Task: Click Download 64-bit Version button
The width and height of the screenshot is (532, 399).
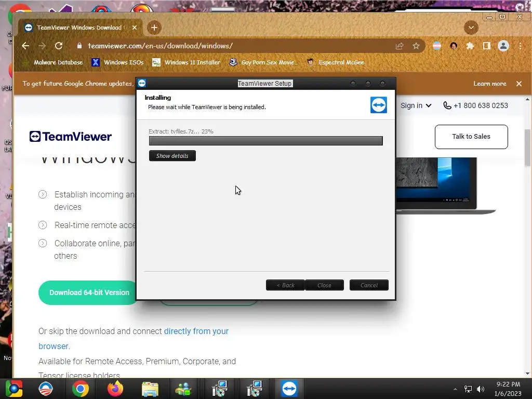Action: [89, 292]
